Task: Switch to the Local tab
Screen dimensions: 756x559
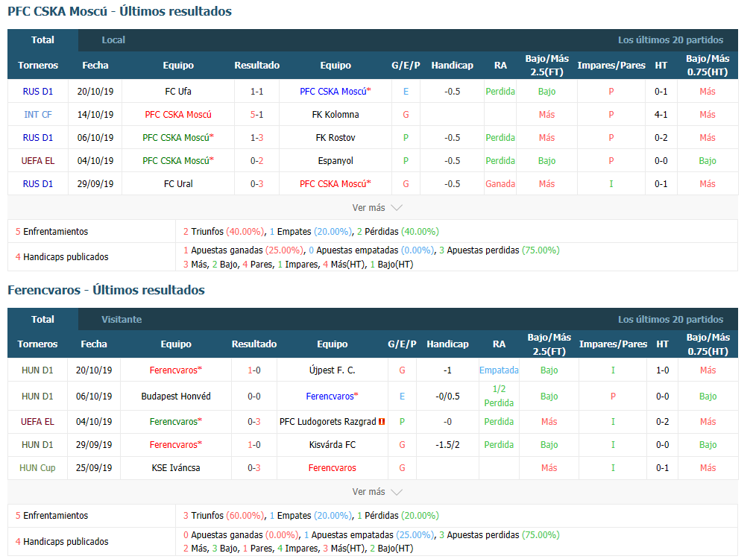Action: 113,40
